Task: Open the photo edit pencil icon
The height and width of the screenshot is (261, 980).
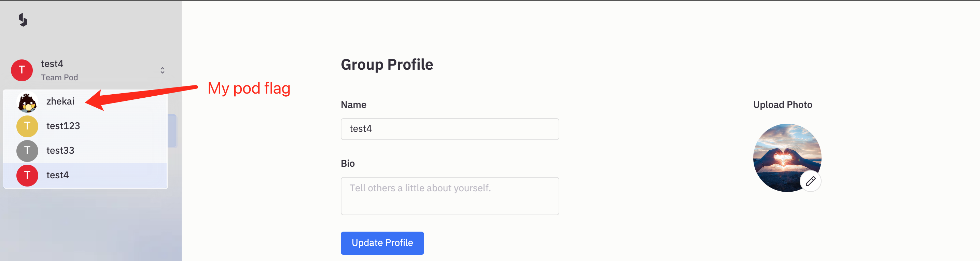Action: pos(810,181)
